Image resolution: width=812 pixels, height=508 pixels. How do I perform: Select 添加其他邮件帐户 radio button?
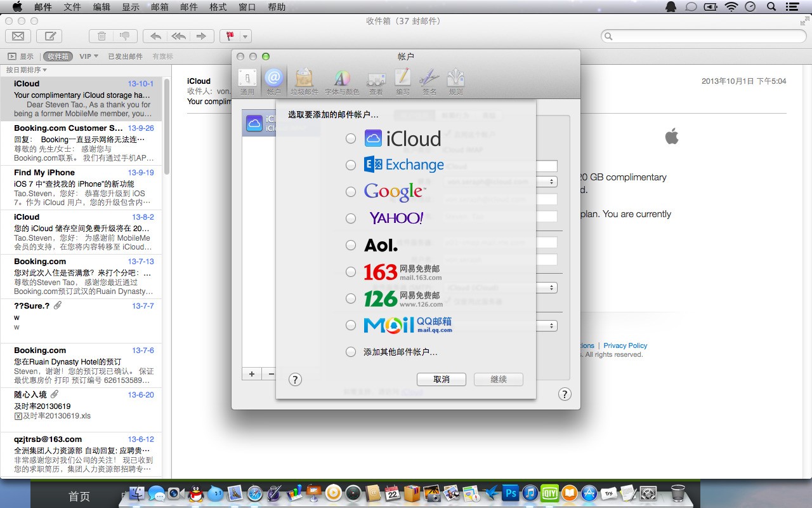coord(351,352)
